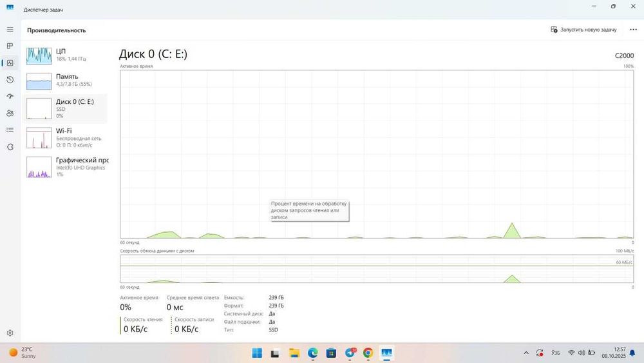The height and width of the screenshot is (363, 644).
Task: Select the Графический процессор GPU item
Action: coord(66,166)
